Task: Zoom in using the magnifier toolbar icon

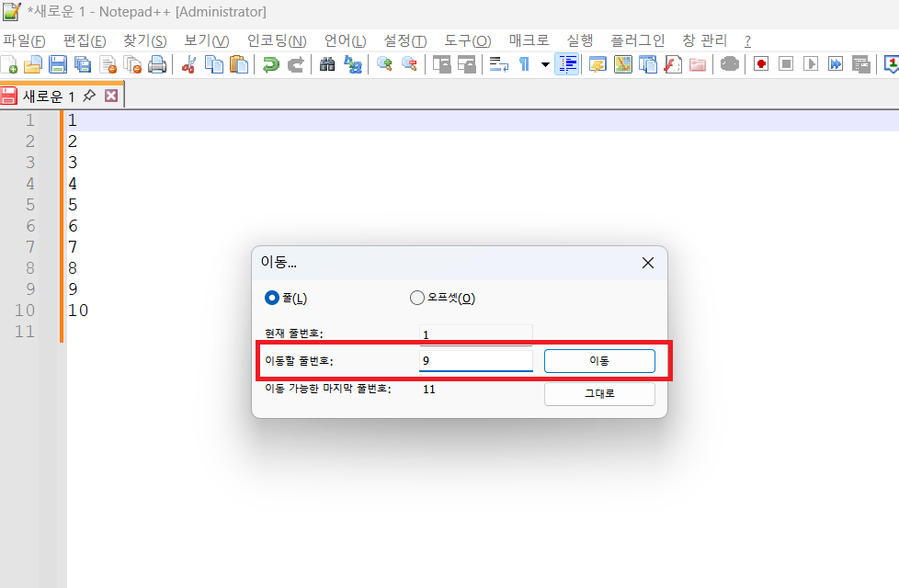Action: [383, 63]
